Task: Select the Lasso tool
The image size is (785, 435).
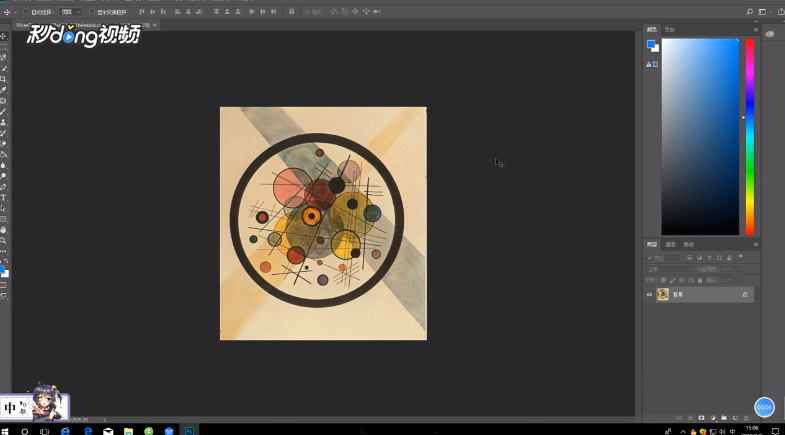Action: pyautogui.click(x=4, y=58)
